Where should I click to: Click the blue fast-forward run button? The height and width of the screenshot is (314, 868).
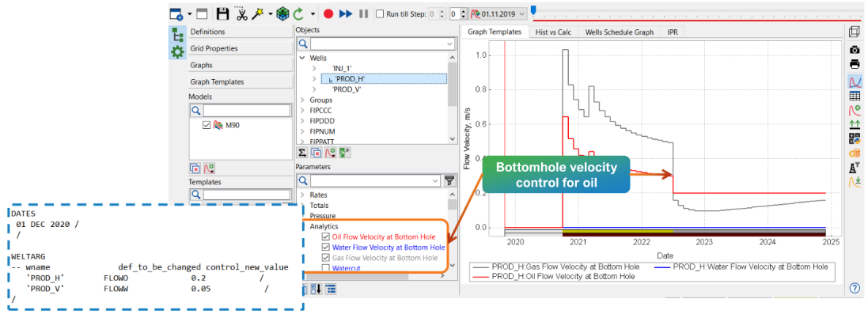346,13
